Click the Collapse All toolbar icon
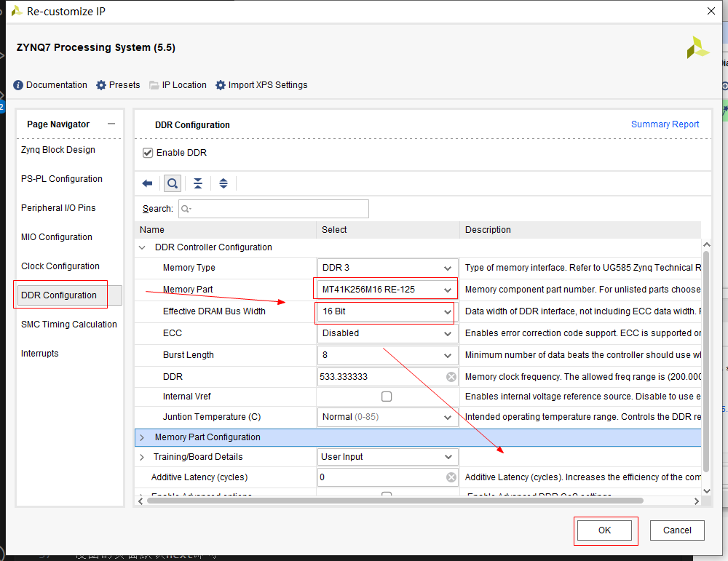This screenshot has height=561, width=728. [x=198, y=183]
